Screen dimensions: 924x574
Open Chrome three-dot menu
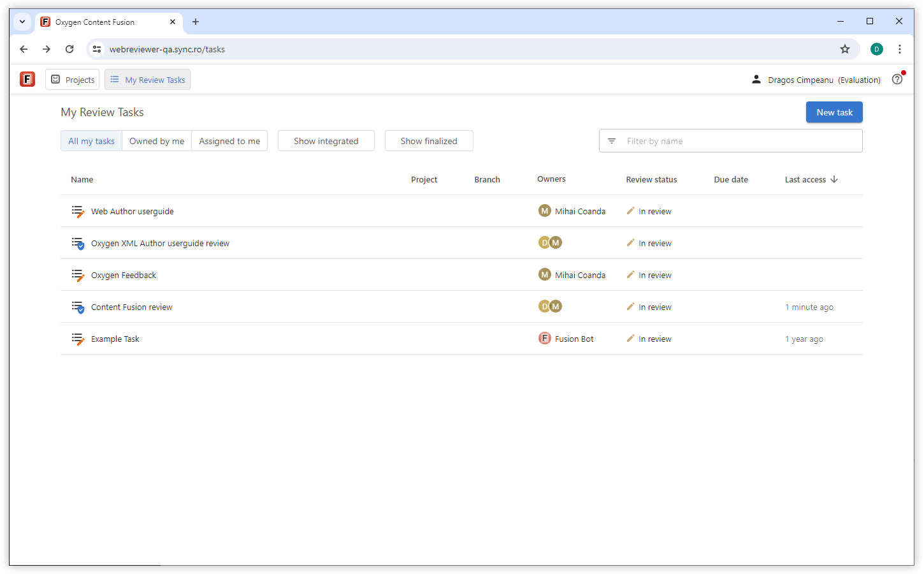[900, 49]
